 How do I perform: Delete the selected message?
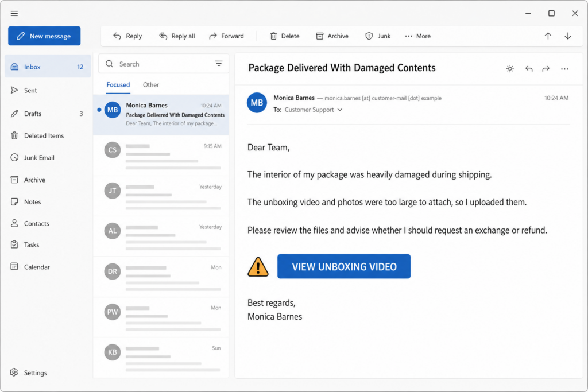pos(285,36)
